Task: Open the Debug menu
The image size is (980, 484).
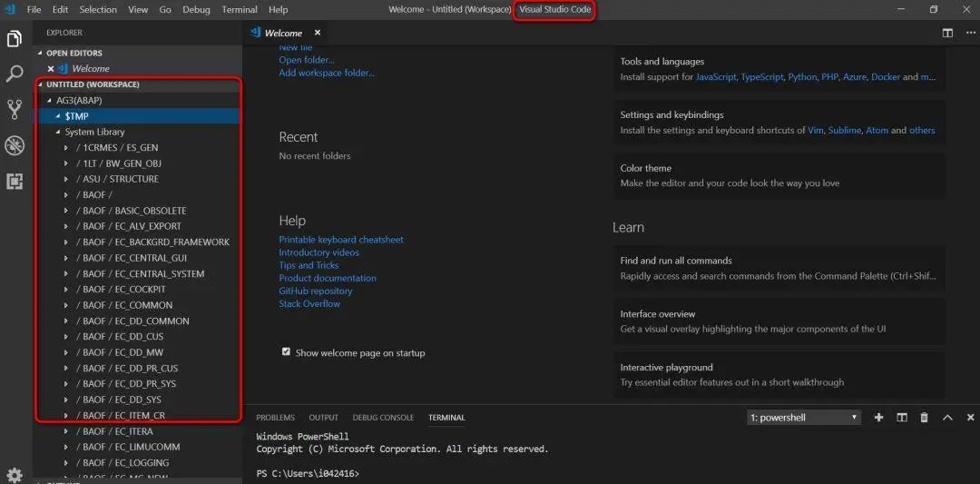Action: (196, 9)
